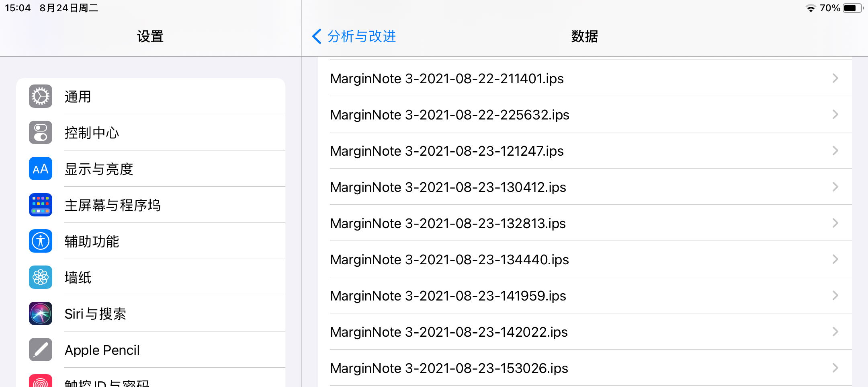Open Apple Pencil settings

151,350
